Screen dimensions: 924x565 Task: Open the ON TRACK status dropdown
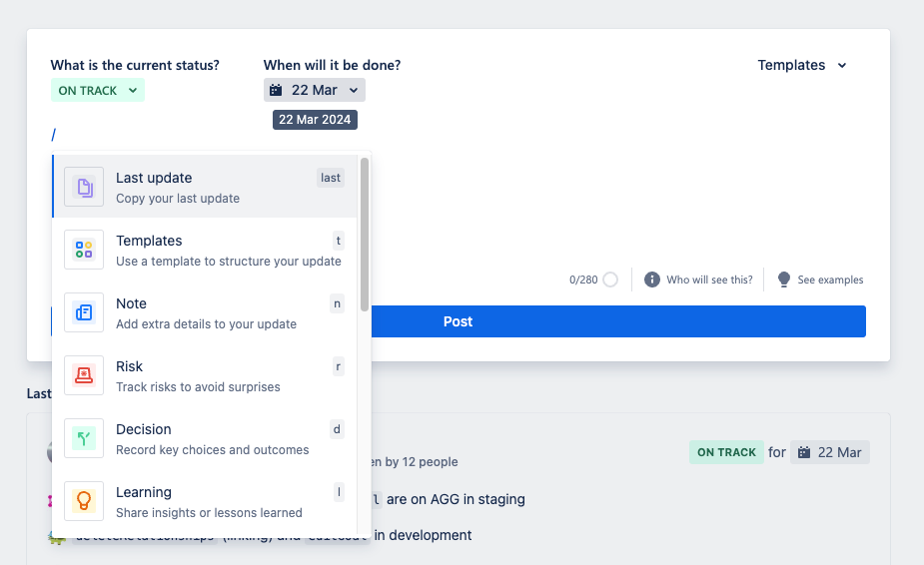point(98,91)
